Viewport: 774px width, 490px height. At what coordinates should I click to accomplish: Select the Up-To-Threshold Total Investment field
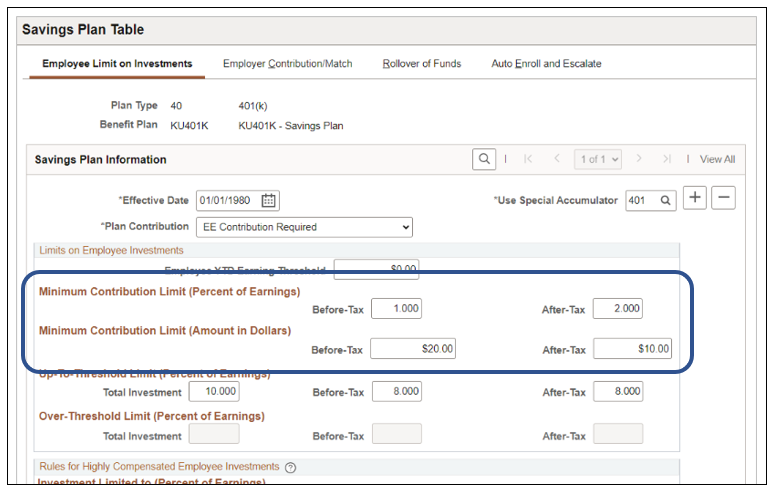click(x=214, y=392)
